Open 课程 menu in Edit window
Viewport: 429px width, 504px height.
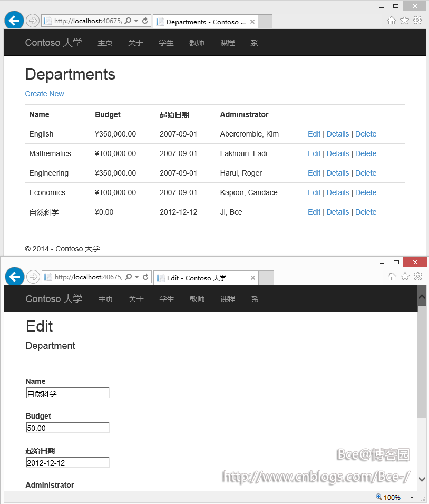tap(228, 299)
